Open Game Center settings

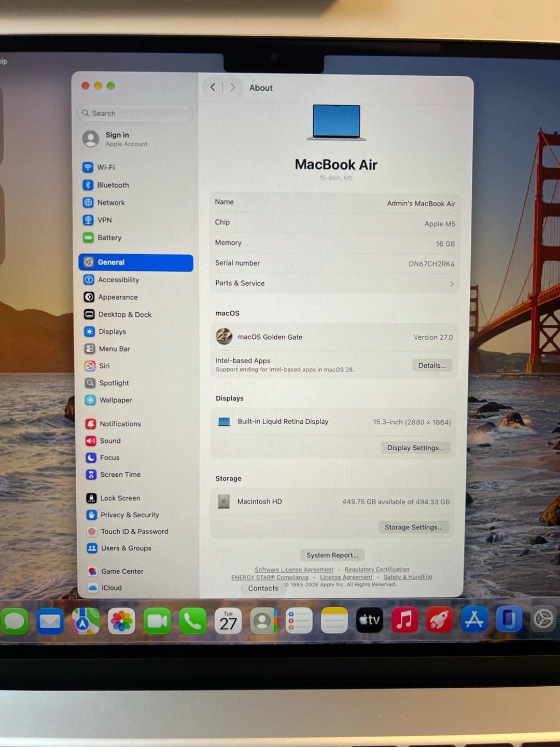140,571
